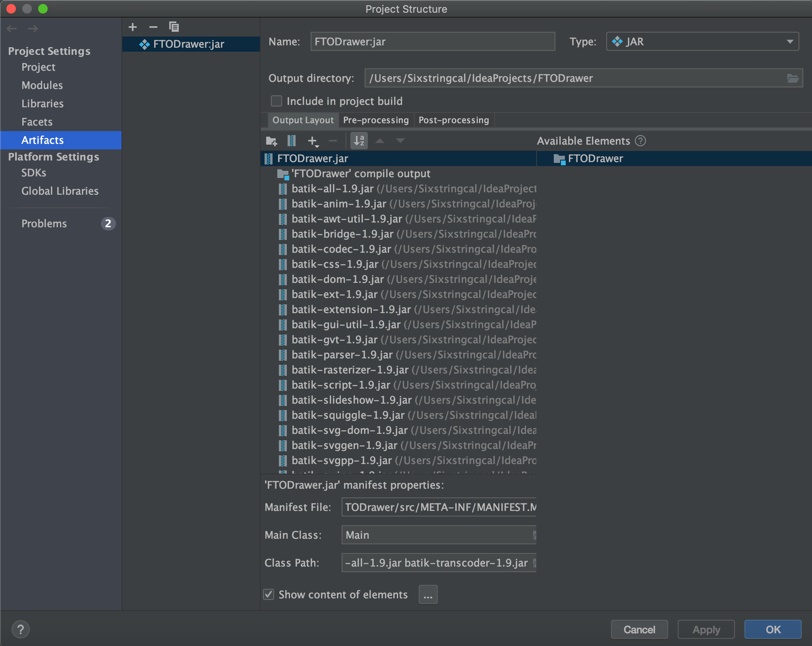This screenshot has height=646, width=812.
Task: Enable Include in project build
Action: (276, 101)
